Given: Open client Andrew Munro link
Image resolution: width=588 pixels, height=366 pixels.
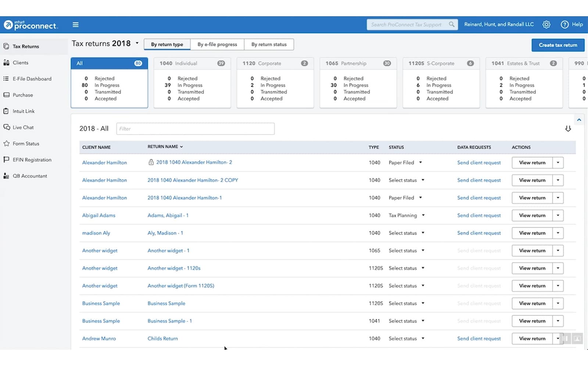Looking at the screenshot, I should 99,339.
